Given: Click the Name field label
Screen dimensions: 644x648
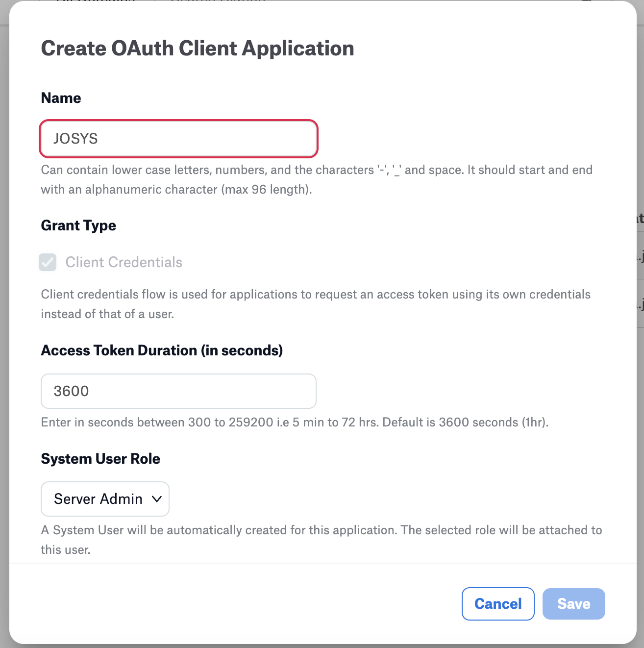Looking at the screenshot, I should pyautogui.click(x=61, y=98).
